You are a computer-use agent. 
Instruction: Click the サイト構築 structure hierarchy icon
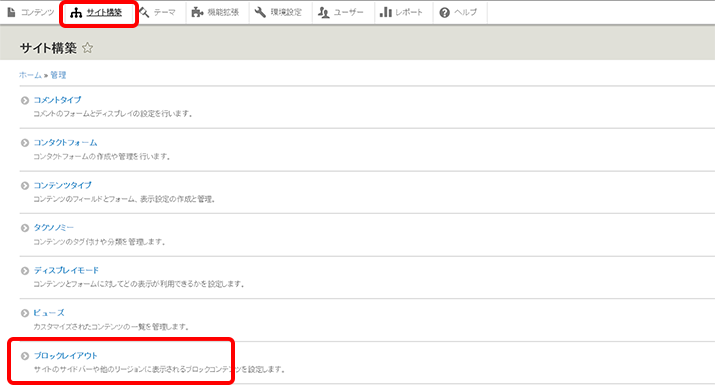click(x=76, y=13)
